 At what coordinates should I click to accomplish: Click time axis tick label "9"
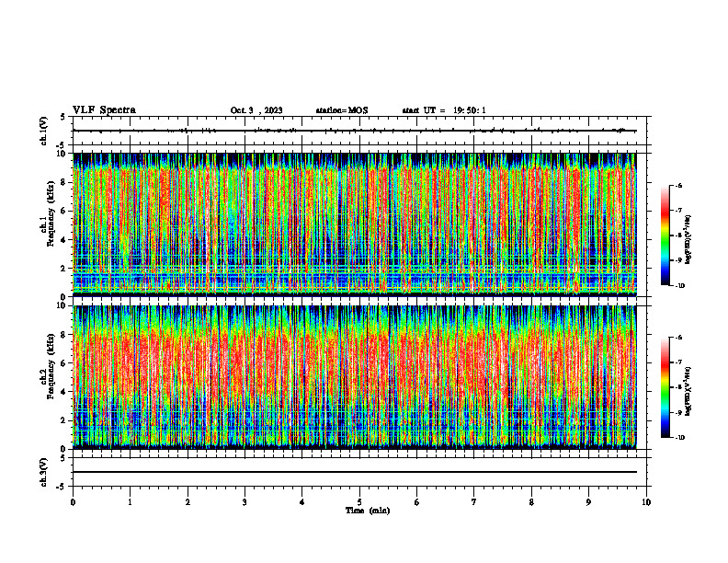tap(588, 502)
